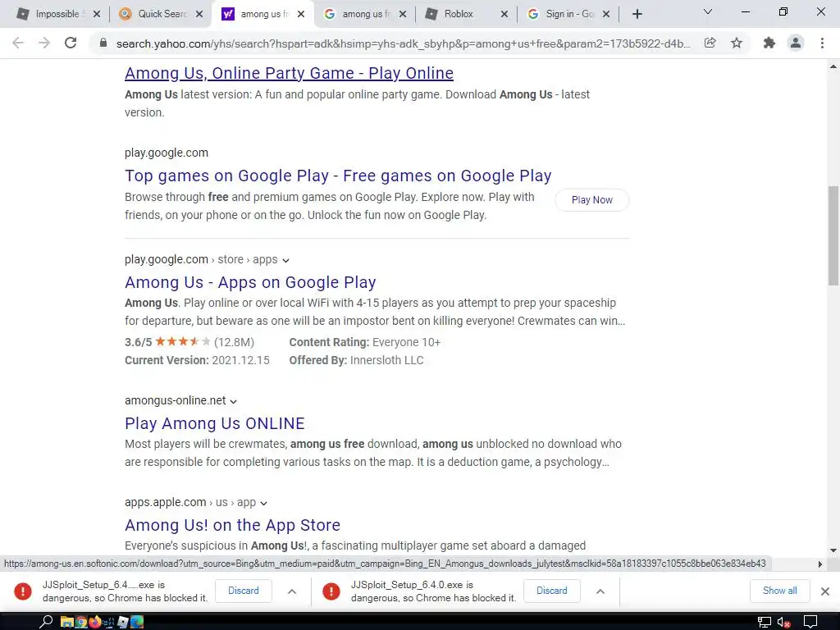840x630 pixels.
Task: Reload the current page
Action: (x=71, y=43)
